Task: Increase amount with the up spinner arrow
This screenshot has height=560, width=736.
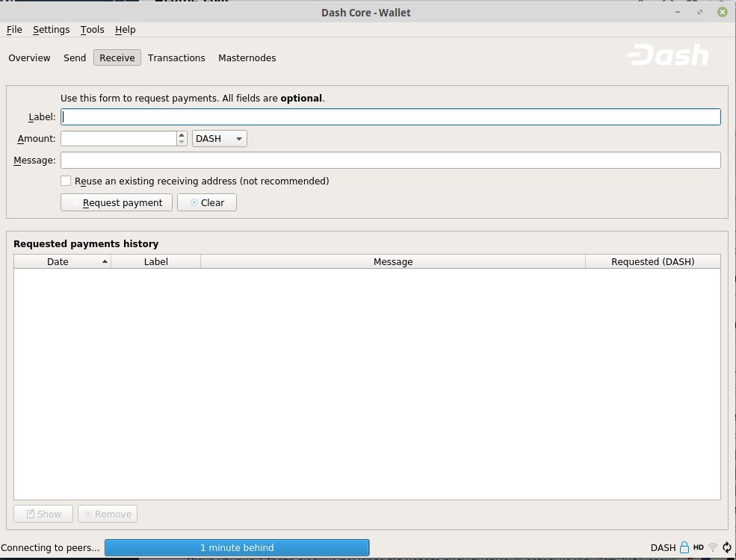Action: [182, 135]
